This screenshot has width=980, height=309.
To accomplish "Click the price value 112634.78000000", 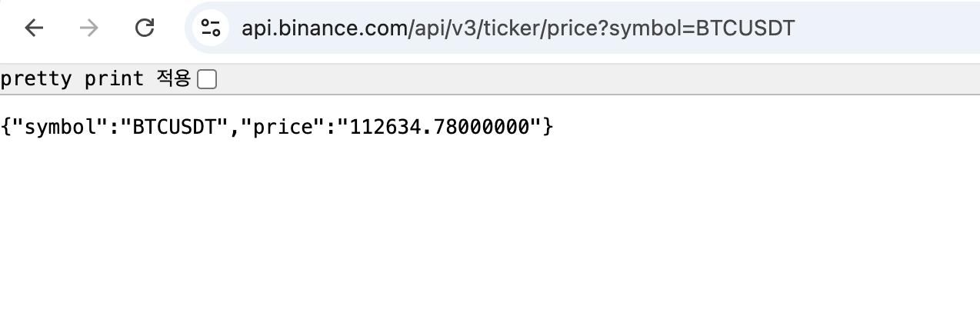I will (439, 127).
